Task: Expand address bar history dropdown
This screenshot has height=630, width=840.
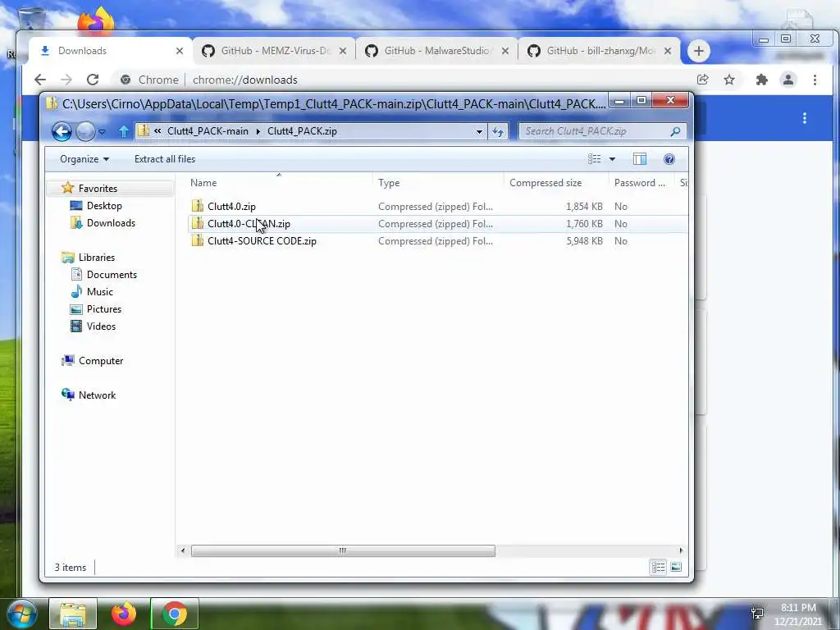Action: (x=479, y=131)
